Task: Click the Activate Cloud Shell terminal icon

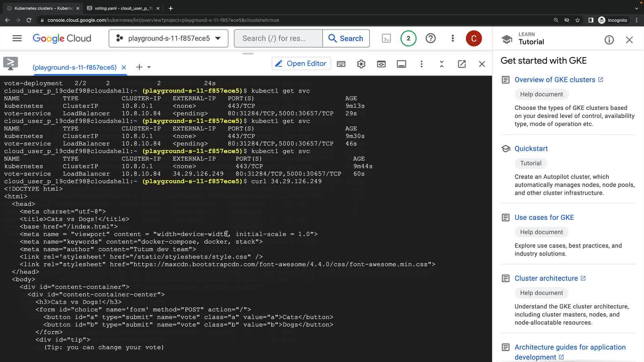Action: [x=386, y=39]
